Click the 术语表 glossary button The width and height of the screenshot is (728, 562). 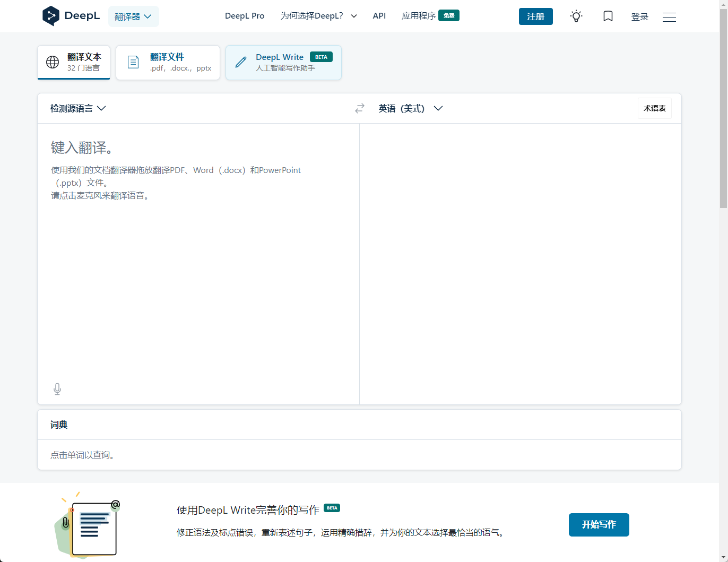pos(655,108)
